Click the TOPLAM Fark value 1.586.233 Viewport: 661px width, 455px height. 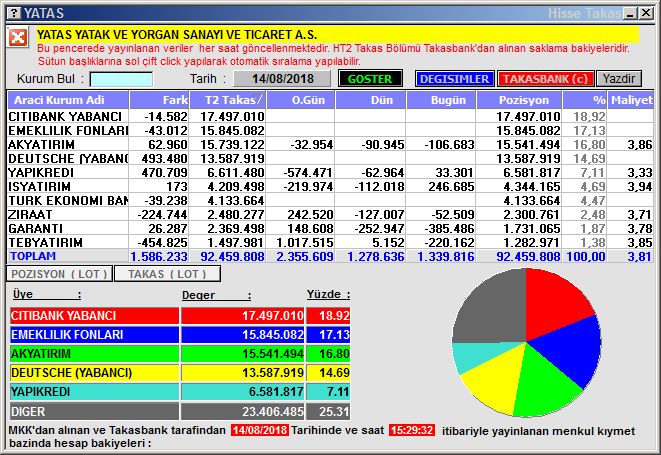point(159,256)
